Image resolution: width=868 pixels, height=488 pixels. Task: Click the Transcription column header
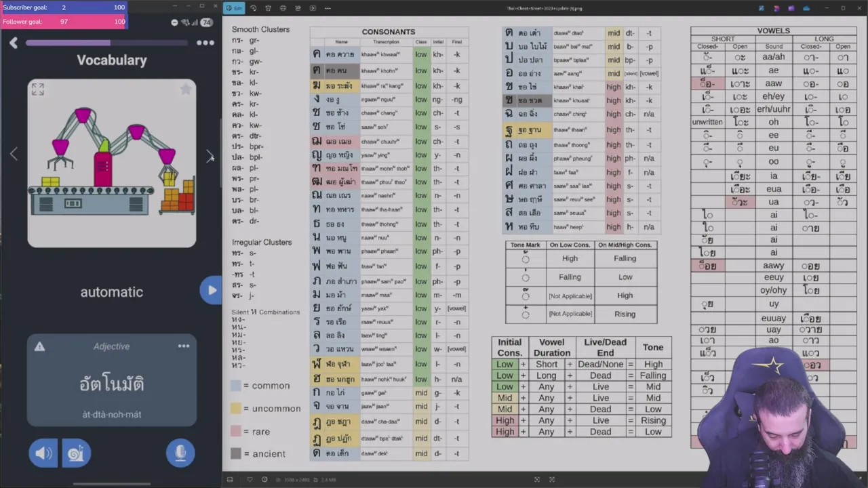386,42
